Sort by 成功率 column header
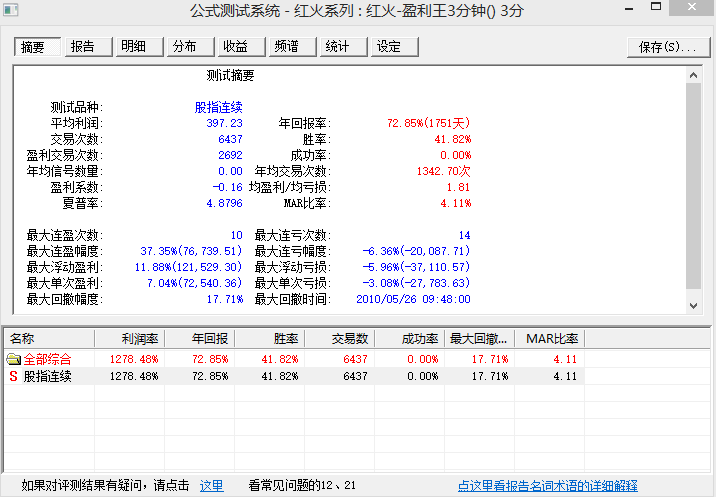 tap(410, 339)
